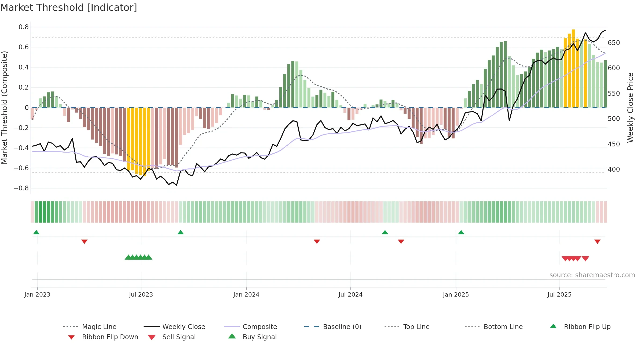This screenshot has width=644, height=362.
Task: Toggle Buy Signal in the legend
Action: (252, 337)
